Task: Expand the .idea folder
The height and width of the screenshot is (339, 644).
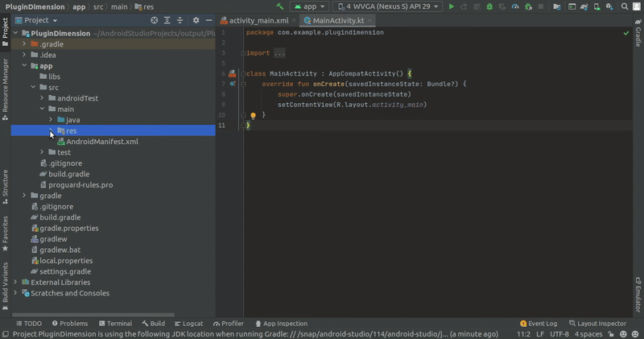Action: coord(24,55)
